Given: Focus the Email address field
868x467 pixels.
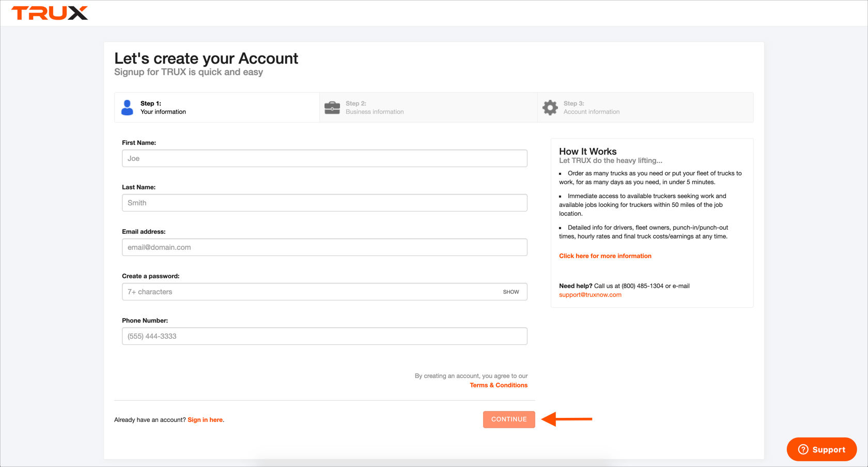Looking at the screenshot, I should (324, 247).
